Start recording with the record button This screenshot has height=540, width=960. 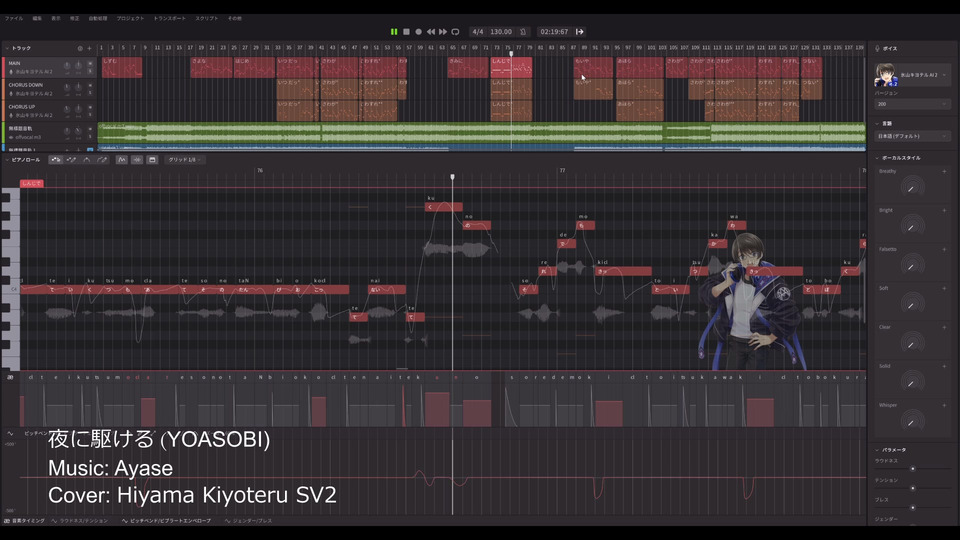pyautogui.click(x=418, y=32)
